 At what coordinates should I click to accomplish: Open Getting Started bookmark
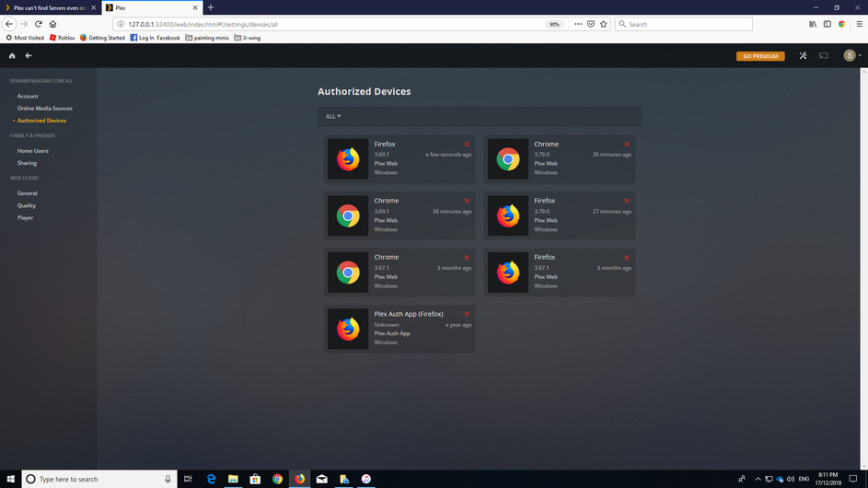[102, 38]
